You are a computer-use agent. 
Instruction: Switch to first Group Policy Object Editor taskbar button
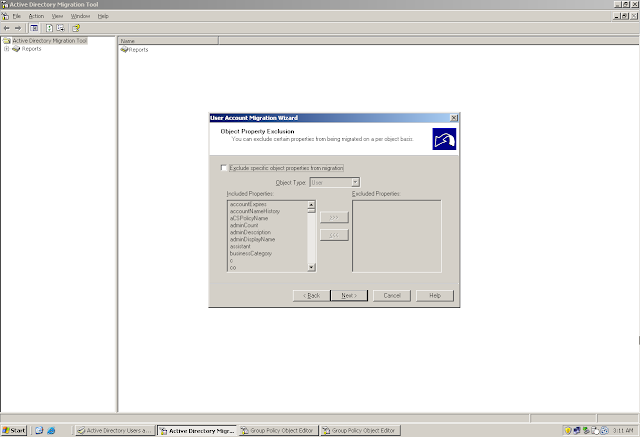278,430
